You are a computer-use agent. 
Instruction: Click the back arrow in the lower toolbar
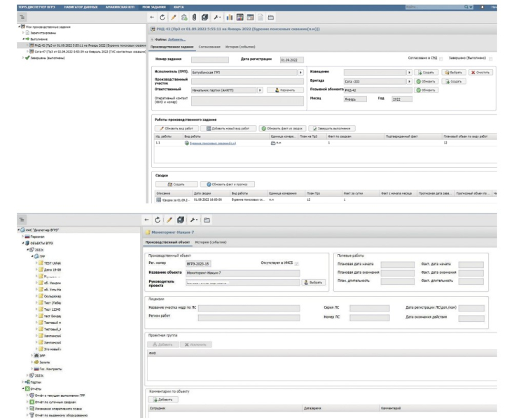coord(146,220)
